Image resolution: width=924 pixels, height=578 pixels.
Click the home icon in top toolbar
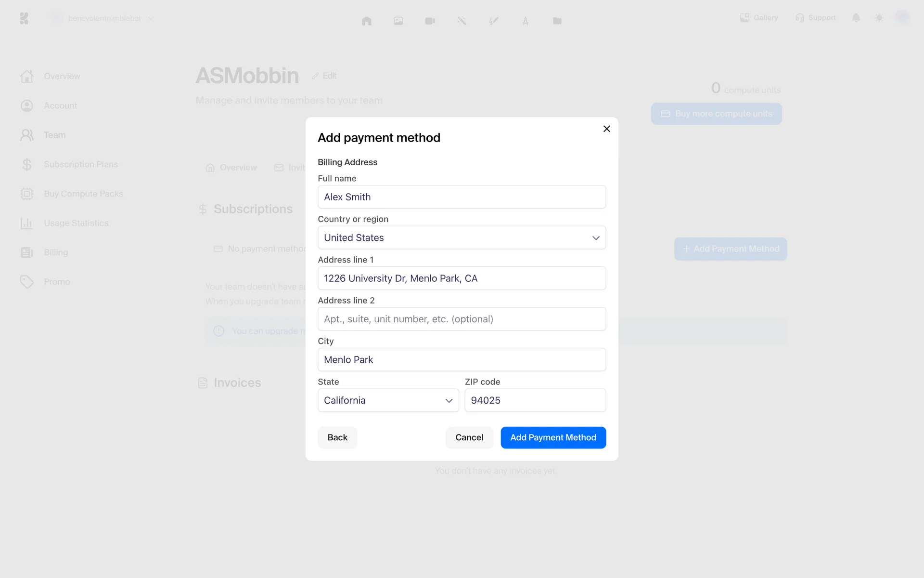tap(366, 21)
